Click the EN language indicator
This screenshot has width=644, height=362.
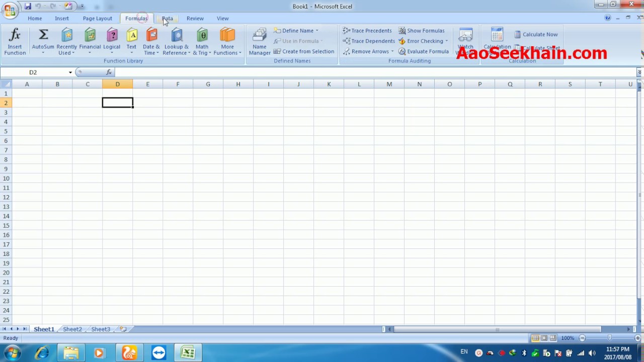[x=464, y=352]
